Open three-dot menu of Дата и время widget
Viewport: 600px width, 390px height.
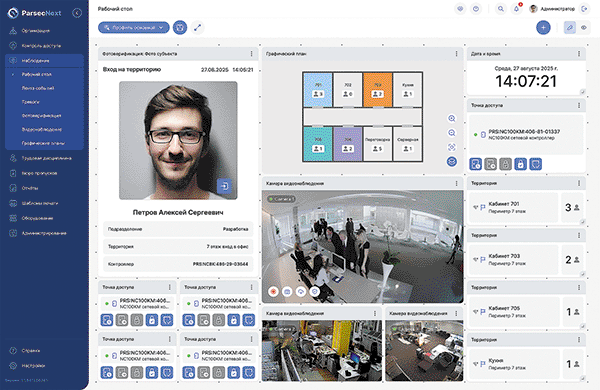(x=579, y=54)
